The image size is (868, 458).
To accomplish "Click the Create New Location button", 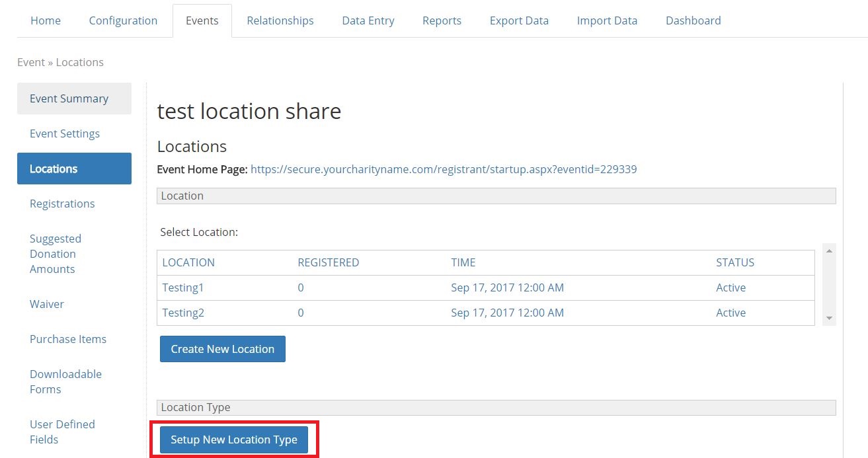I will click(223, 349).
